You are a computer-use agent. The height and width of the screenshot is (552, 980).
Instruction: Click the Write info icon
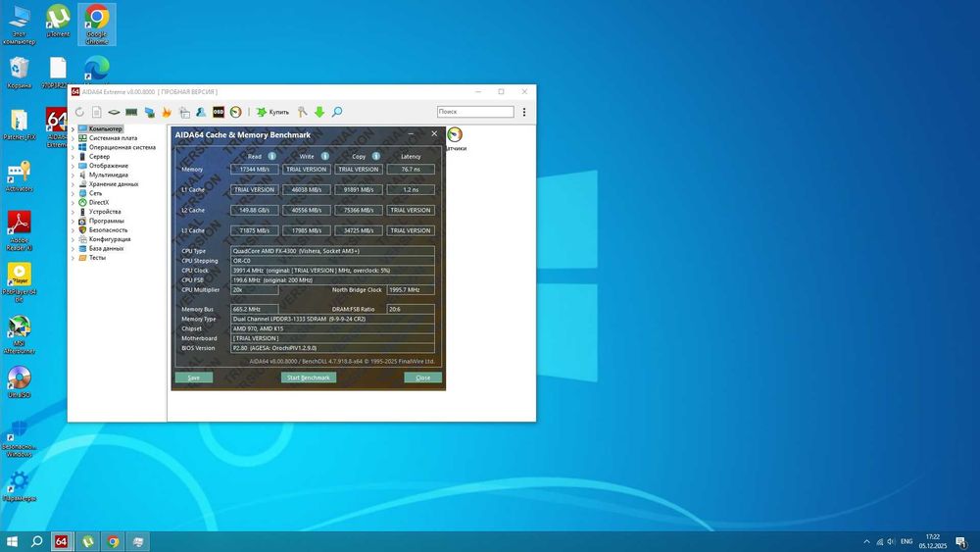325,156
